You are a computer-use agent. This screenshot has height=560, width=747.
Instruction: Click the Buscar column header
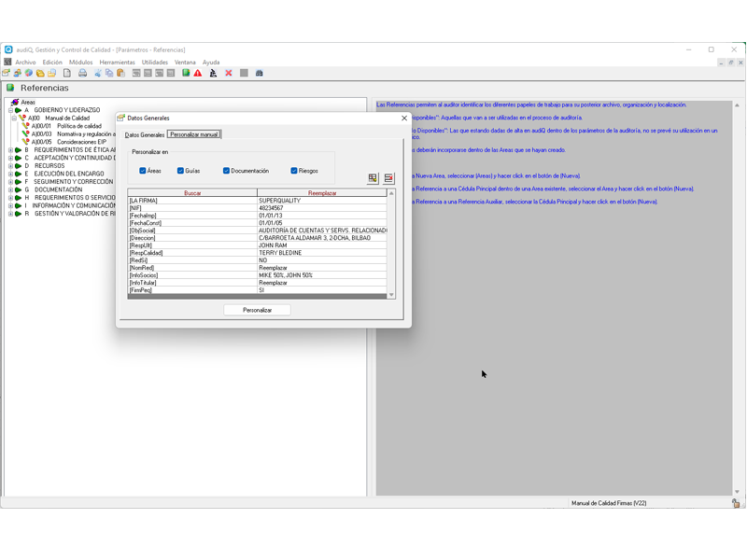[192, 193]
